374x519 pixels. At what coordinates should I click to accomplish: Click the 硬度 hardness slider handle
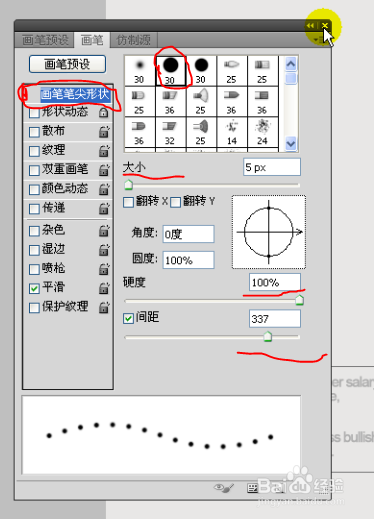click(x=299, y=300)
